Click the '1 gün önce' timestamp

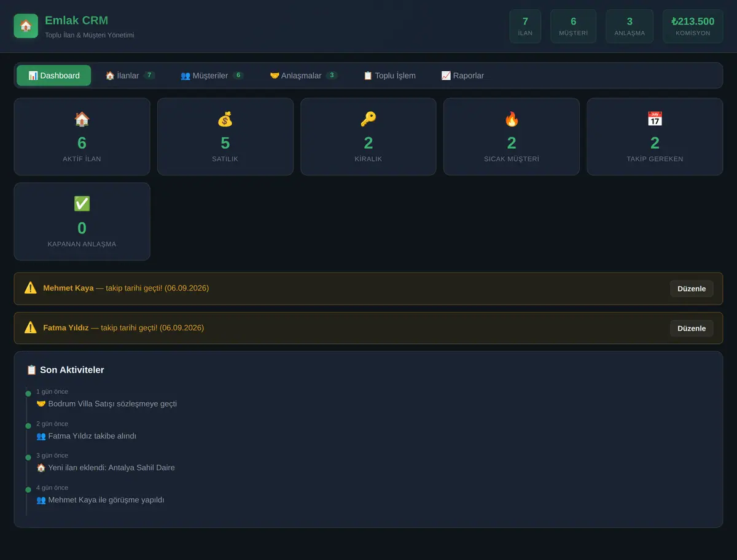[52, 392]
